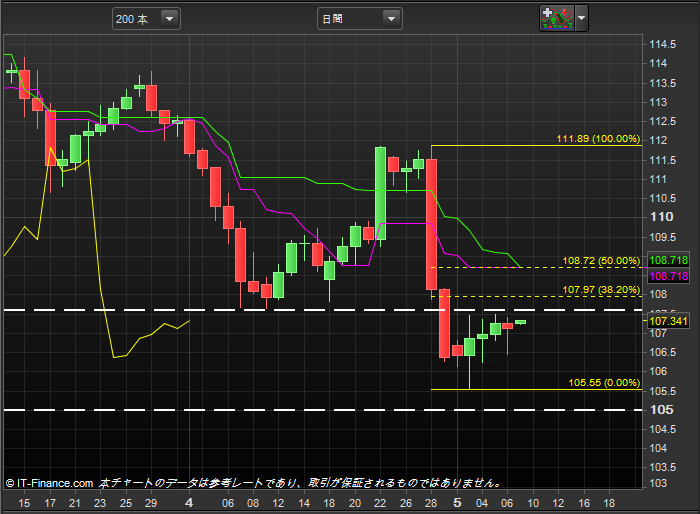
Task: Click the 103 price axis label
Action: coord(658,483)
